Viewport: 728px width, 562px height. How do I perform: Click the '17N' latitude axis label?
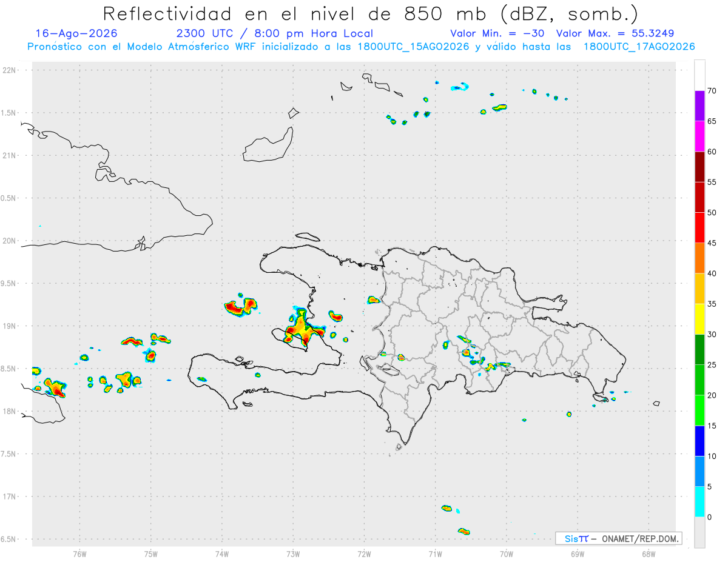10,497
